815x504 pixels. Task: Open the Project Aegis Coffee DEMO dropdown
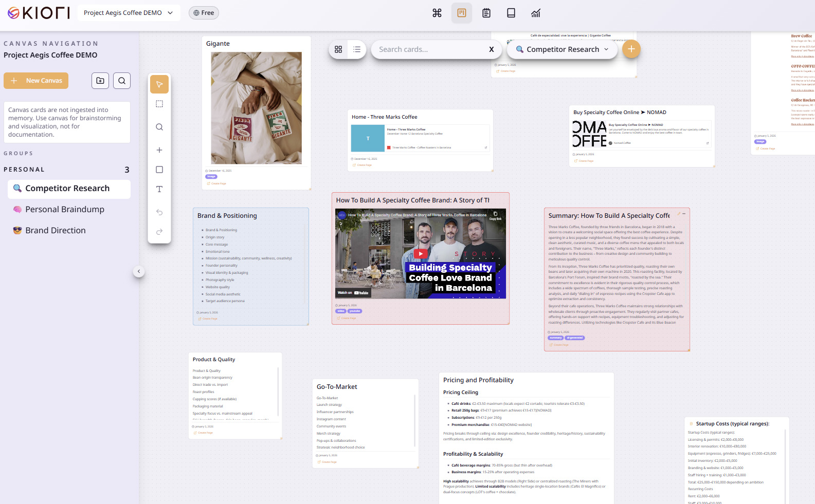pos(129,13)
